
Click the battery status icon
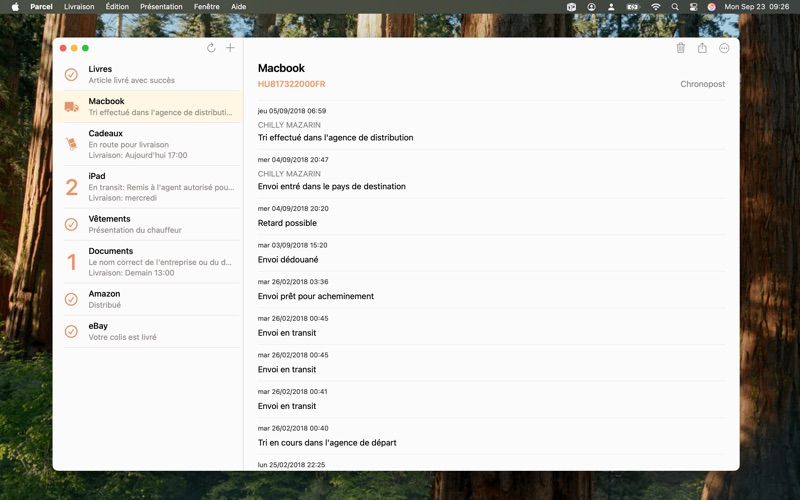pos(633,7)
